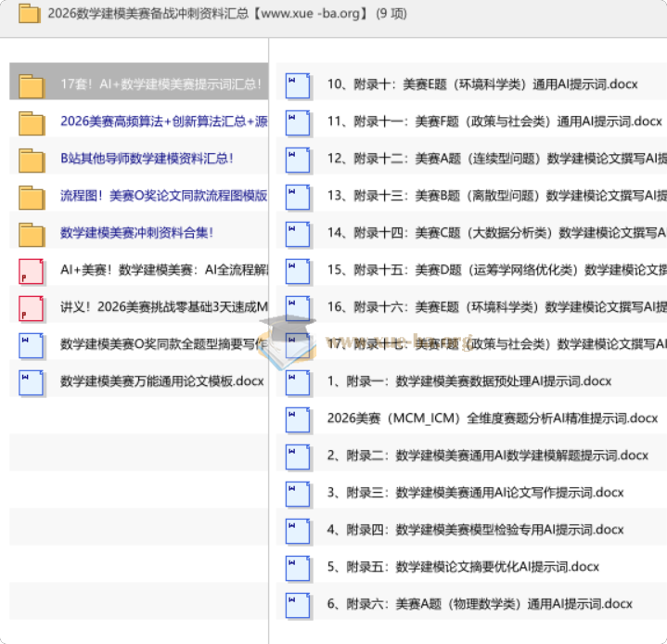Click docx icon for 附录一 数据预处理
The width and height of the screenshot is (667, 644).
point(298,381)
